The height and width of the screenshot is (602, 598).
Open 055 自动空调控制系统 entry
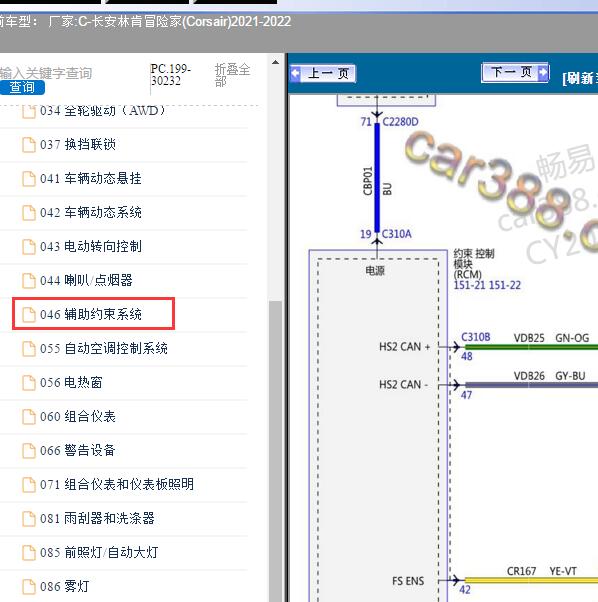pos(104,349)
